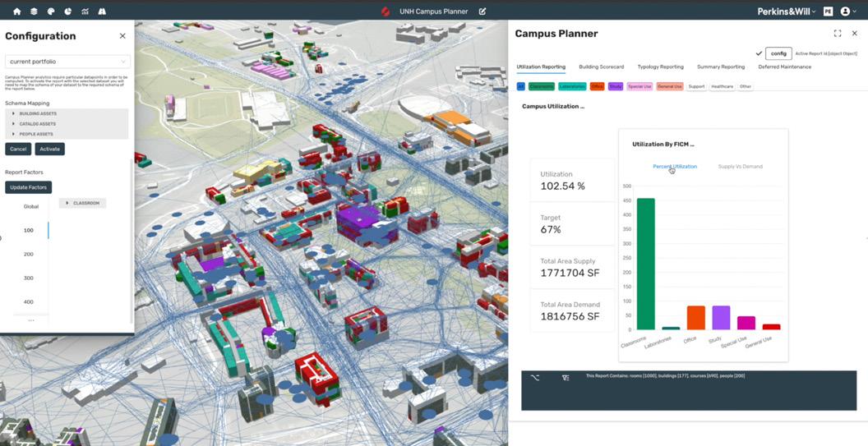Viewport: 868px width, 446px height.
Task: Open the layers stack icon in top bar
Action: [x=34, y=11]
